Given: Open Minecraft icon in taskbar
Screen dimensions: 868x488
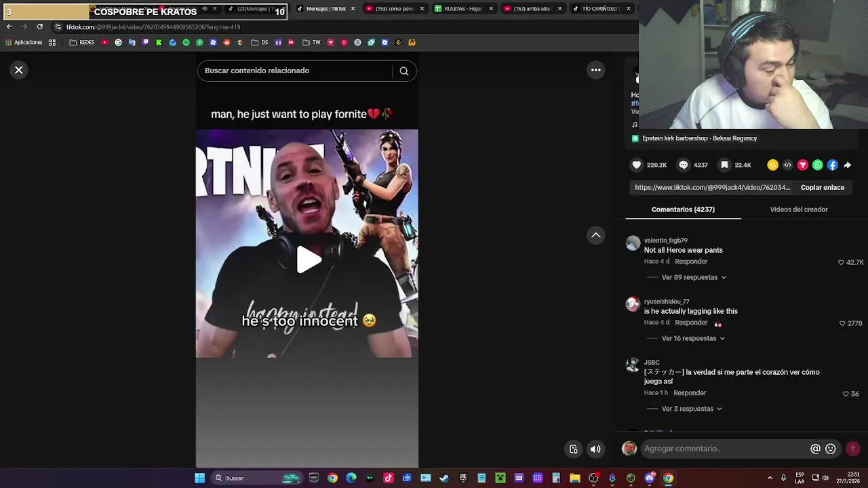Looking at the screenshot, I should click(500, 478).
